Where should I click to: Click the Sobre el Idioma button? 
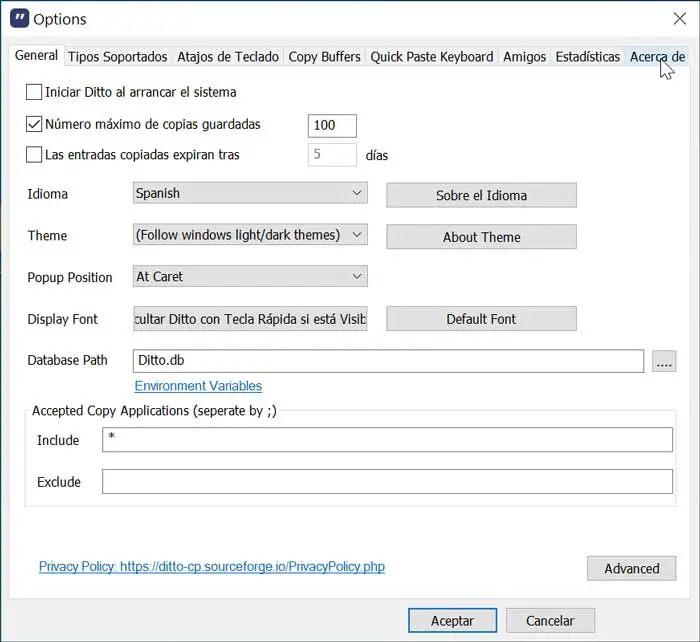click(x=481, y=195)
